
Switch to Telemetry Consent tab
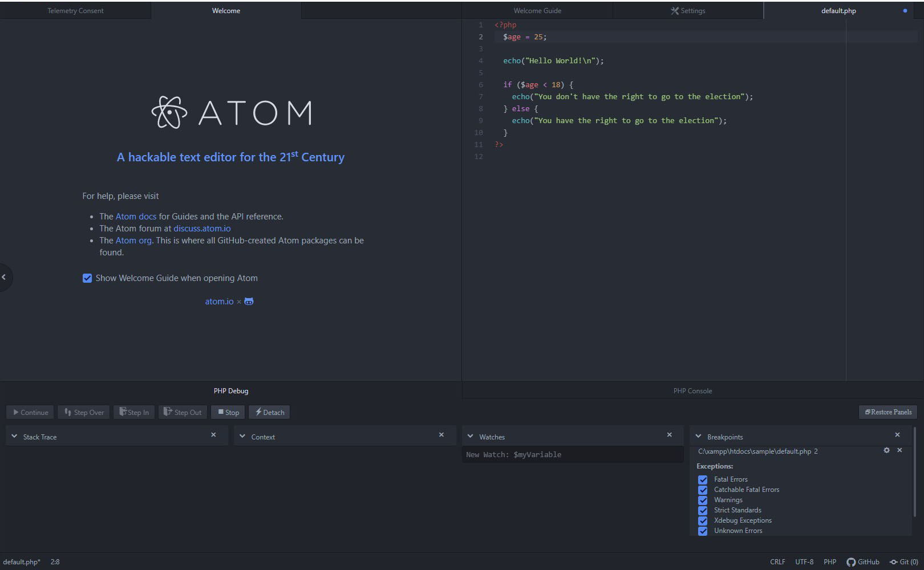coord(75,10)
